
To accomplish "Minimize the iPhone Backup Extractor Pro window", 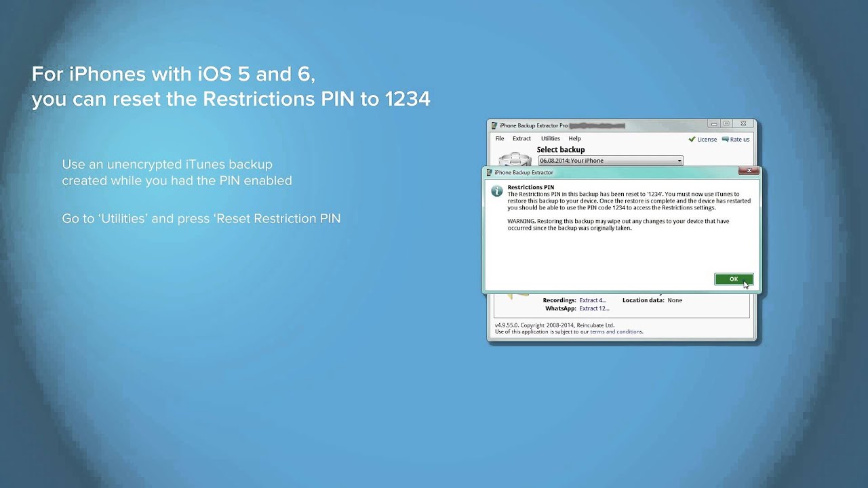I will pos(713,124).
